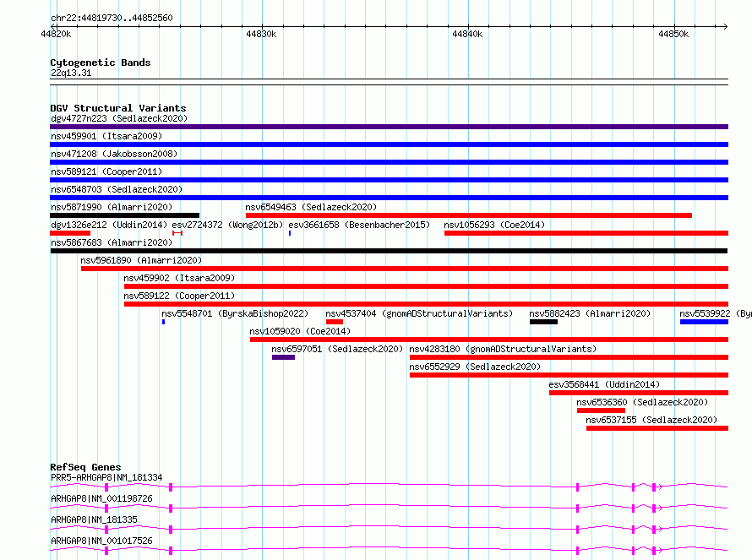Screen dimensions: 752x560
Task: Select the nsv4537404 gnomAD red bar
Action: 335,322
